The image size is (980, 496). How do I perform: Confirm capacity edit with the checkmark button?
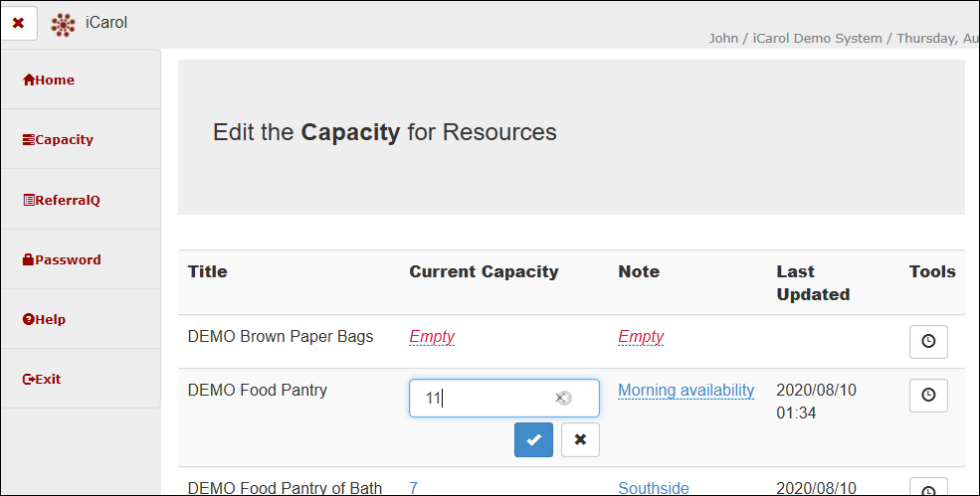[x=533, y=439]
